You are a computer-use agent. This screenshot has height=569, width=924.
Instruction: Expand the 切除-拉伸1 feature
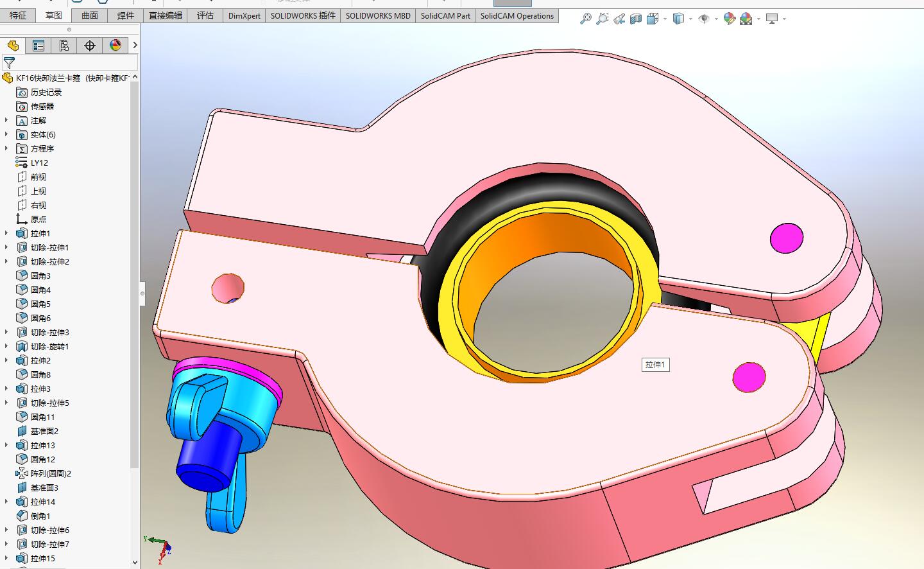[7, 247]
